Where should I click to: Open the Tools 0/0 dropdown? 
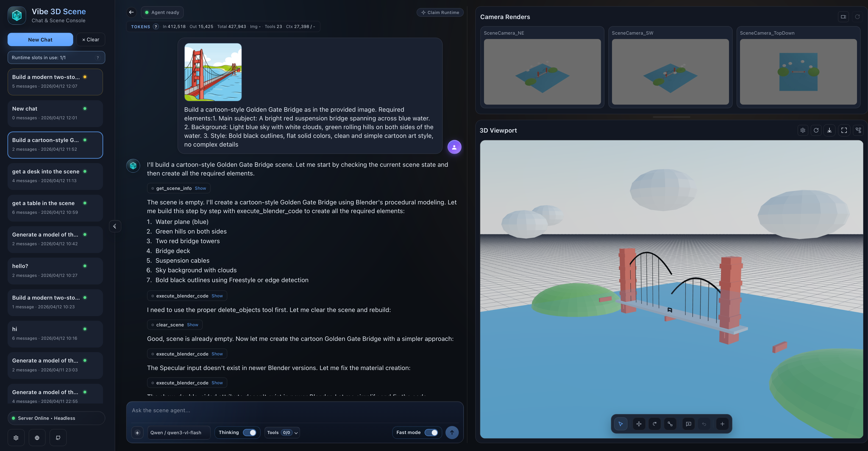282,432
